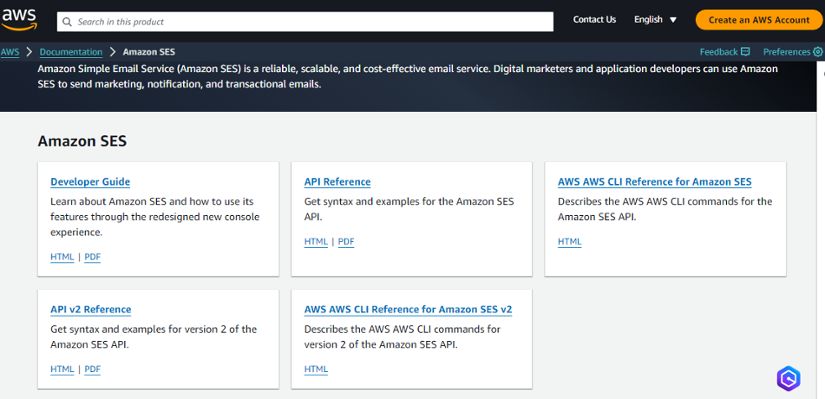Open Developer Guide PDF version
Image resolution: width=825 pixels, height=399 pixels.
[92, 257]
